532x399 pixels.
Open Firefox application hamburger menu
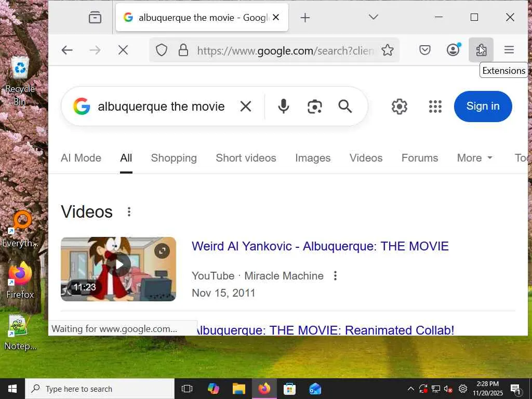pyautogui.click(x=509, y=50)
